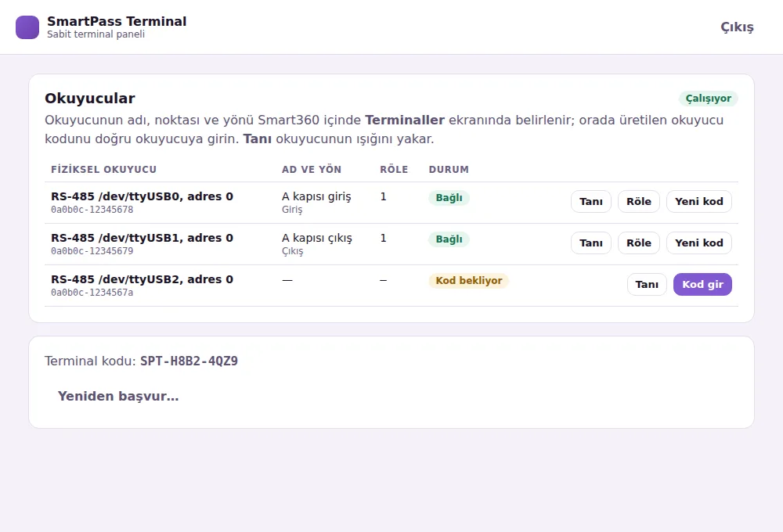The height and width of the screenshot is (532, 783).
Task: Click the Çıkış logout link
Action: (x=737, y=27)
